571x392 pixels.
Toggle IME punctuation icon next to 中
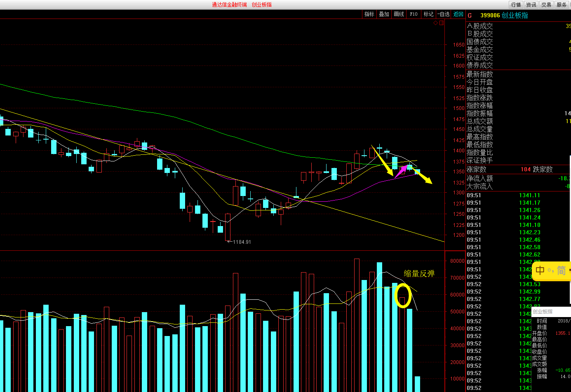coord(550,271)
